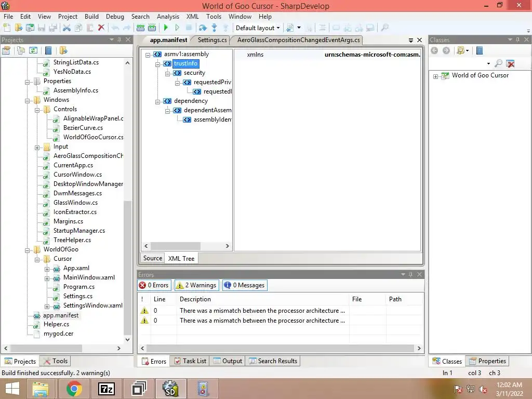The image size is (532, 399).
Task: Expand the MainWindow.xaml node
Action: [x=47, y=278]
